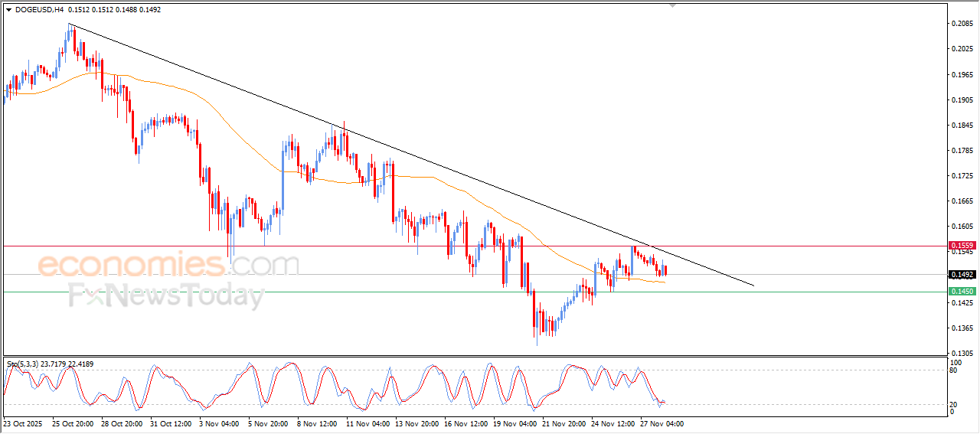Click the current price tag 0.1492
This screenshot has height=434, width=980.
962,274
